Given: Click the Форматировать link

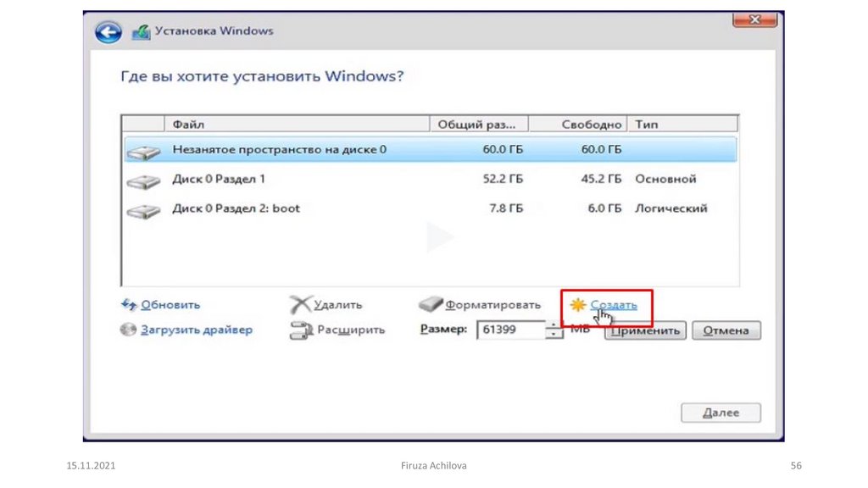Looking at the screenshot, I should click(x=492, y=305).
